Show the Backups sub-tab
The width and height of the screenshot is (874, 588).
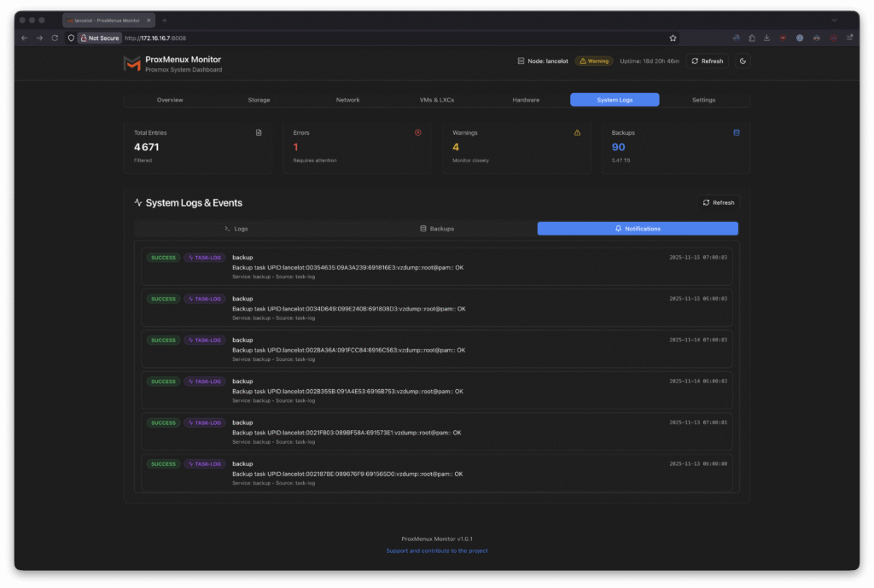pyautogui.click(x=436, y=229)
